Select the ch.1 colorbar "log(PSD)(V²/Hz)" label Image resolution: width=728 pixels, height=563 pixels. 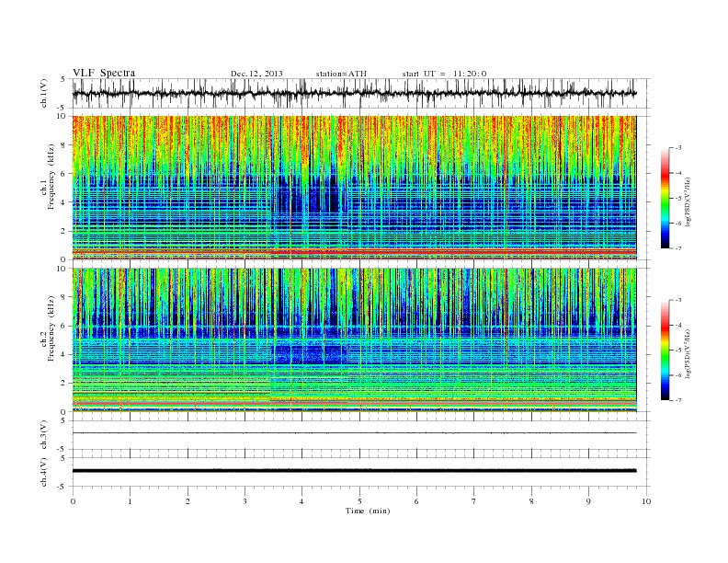tap(688, 201)
